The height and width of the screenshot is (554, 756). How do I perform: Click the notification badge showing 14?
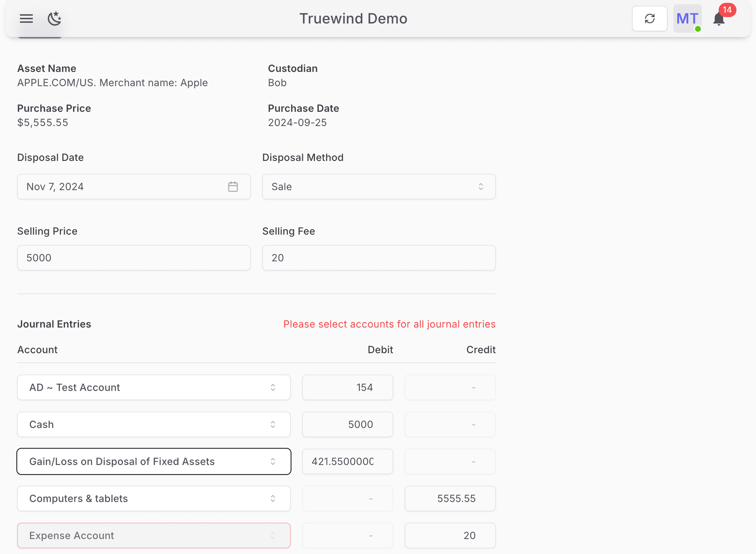[x=728, y=10]
